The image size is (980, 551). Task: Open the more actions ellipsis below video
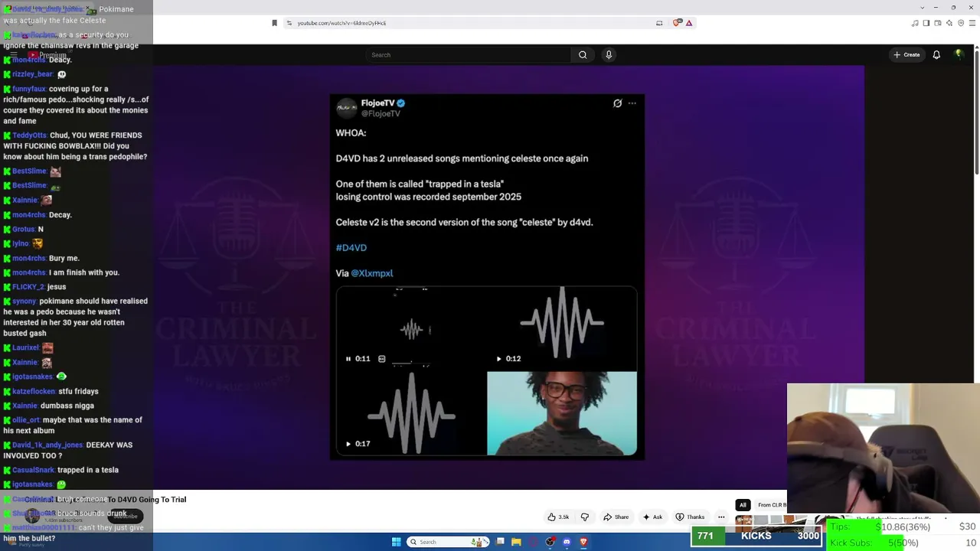coord(721,517)
